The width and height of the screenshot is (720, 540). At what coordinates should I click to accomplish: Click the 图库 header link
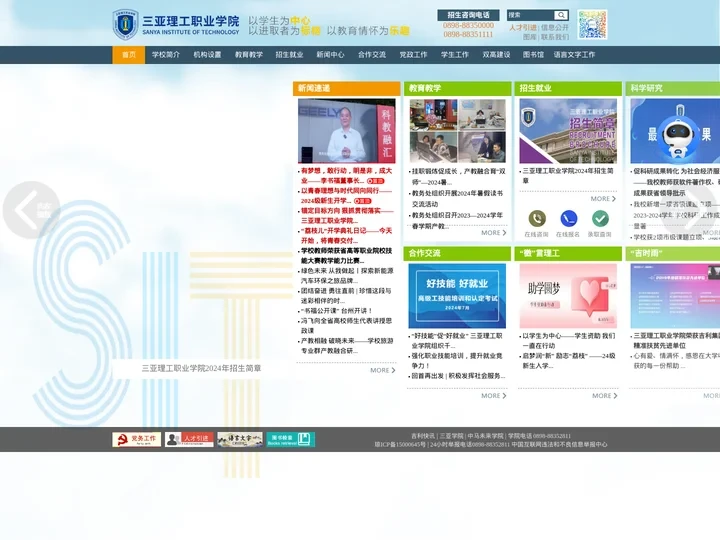(529, 37)
